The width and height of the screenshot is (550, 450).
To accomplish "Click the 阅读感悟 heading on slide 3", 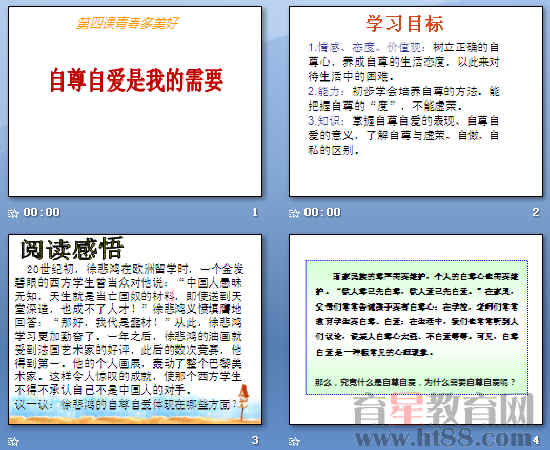I will pos(72,249).
